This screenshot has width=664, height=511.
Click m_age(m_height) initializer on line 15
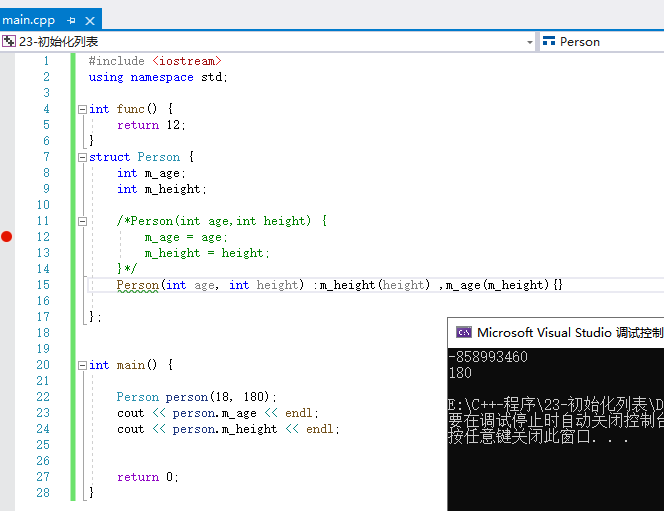(x=498, y=285)
